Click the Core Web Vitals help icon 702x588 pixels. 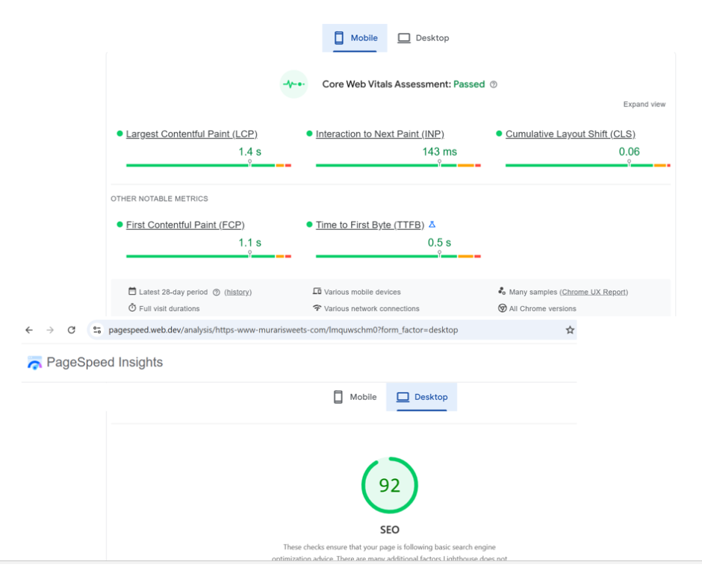494,85
